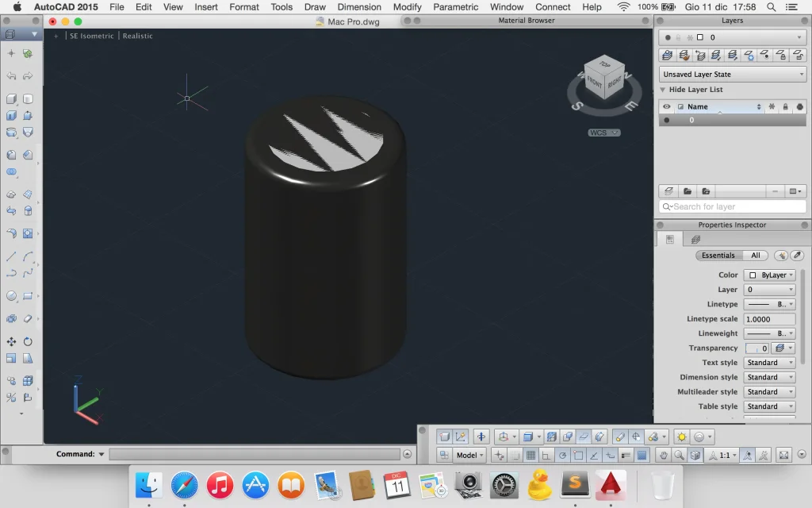Open the Color ByLayer dropdown

[x=769, y=275]
